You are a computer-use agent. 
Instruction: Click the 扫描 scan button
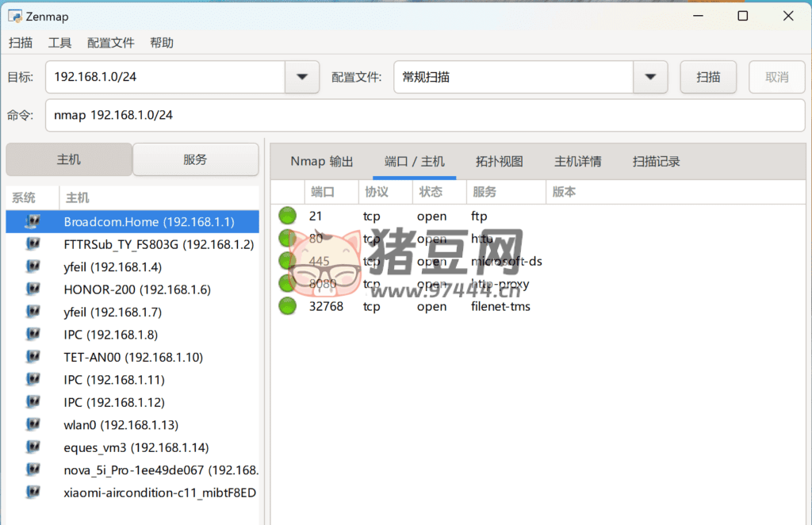pos(708,77)
